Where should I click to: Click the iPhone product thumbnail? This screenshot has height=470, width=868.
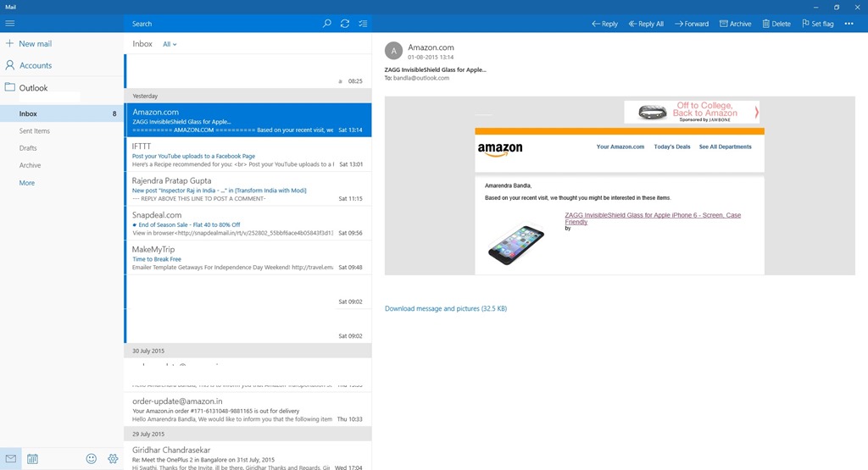pos(516,243)
